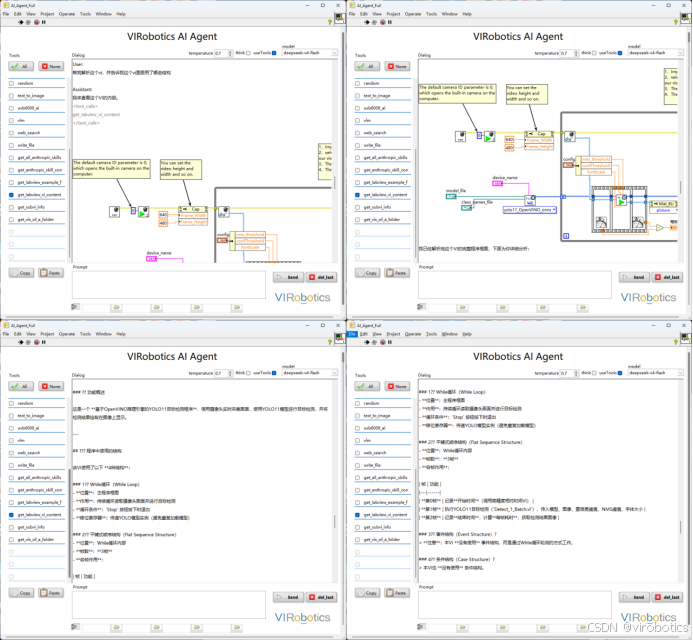Click the red Abort icon in top-right window
This screenshot has width=693, height=641.
click(383, 22)
